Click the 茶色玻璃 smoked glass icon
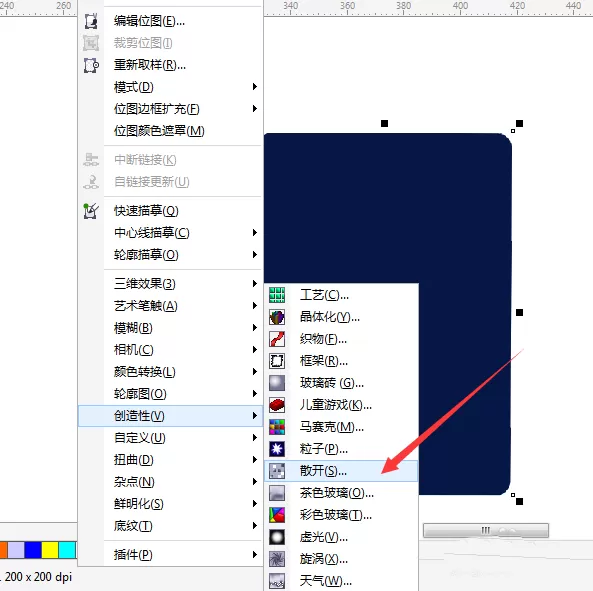This screenshot has height=591, width=593. [x=277, y=493]
